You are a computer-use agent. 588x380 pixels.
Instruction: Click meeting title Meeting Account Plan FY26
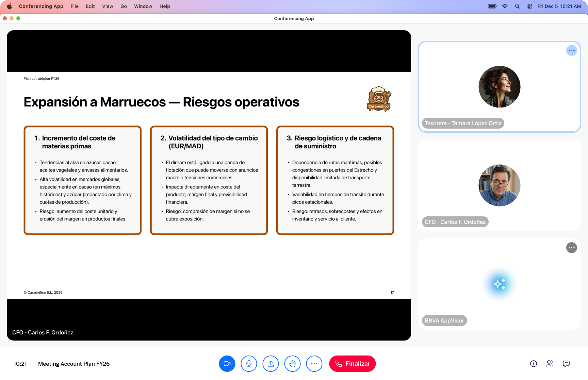click(74, 364)
